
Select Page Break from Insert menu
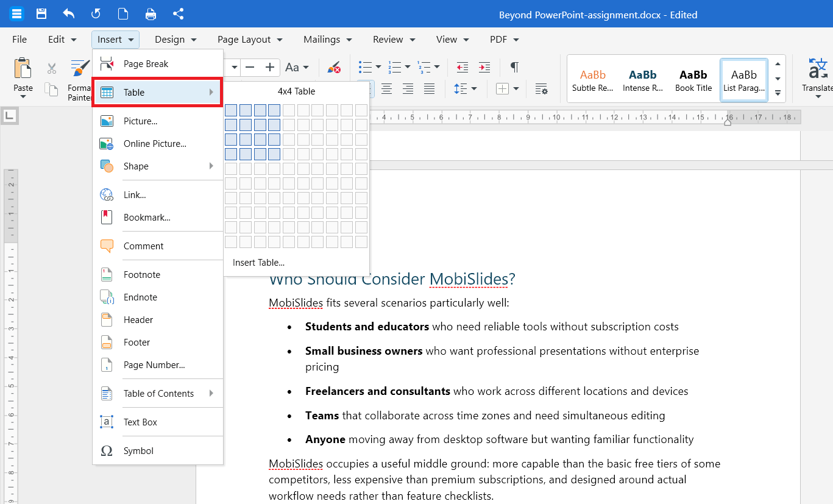pos(158,63)
